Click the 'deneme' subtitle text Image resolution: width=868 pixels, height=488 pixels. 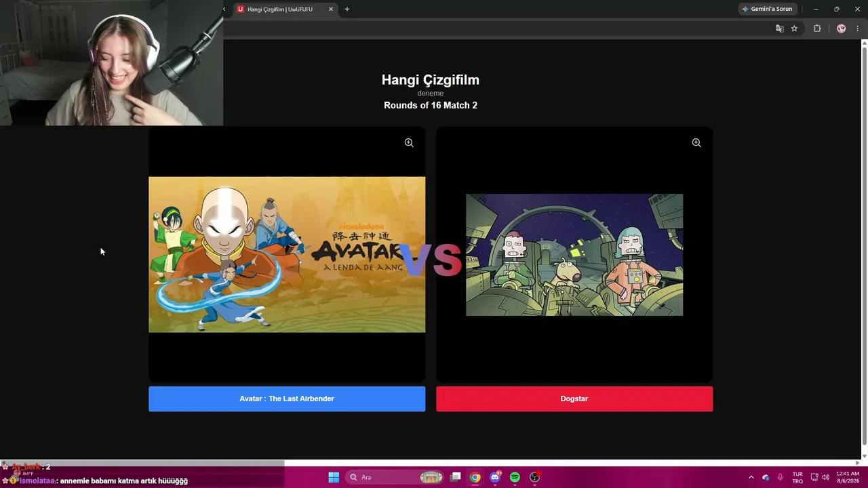[x=431, y=94]
